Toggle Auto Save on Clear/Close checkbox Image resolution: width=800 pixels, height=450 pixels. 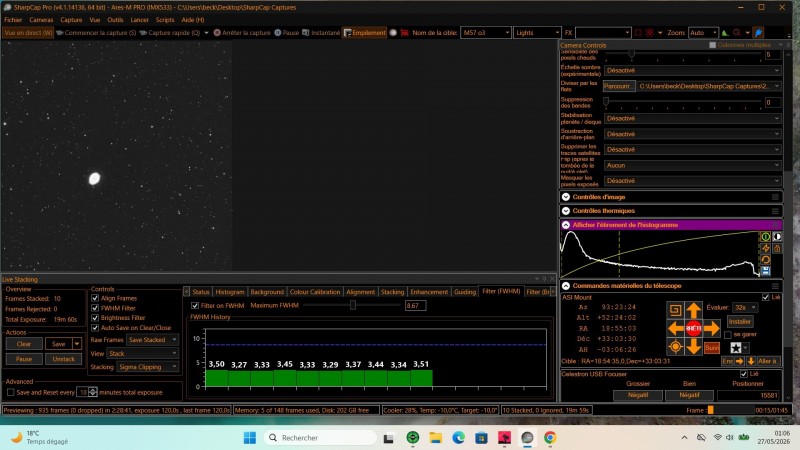pos(95,328)
